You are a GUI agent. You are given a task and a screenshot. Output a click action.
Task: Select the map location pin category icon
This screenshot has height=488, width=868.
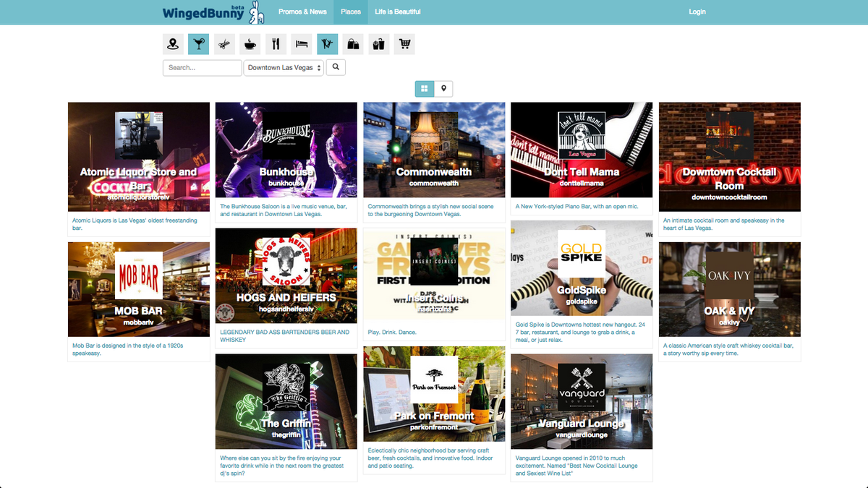point(173,44)
